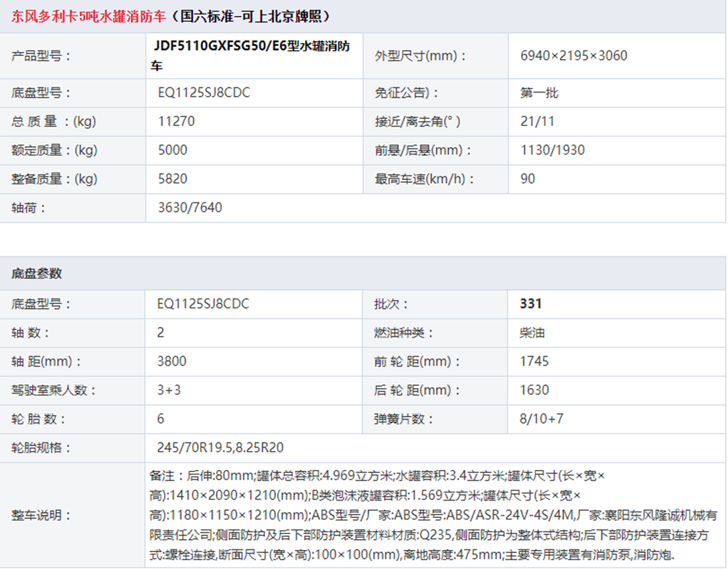Image resolution: width=728 pixels, height=569 pixels.
Task: Select the fuel type value 柴油
Action: (532, 333)
